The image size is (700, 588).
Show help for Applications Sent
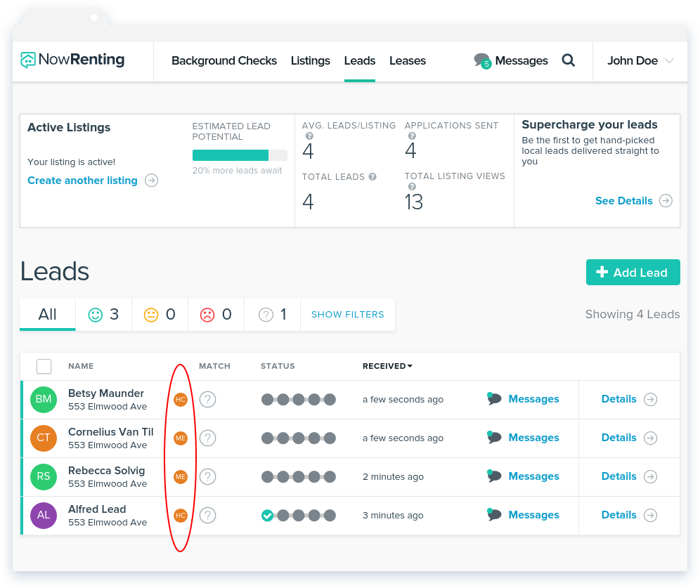pyautogui.click(x=412, y=136)
